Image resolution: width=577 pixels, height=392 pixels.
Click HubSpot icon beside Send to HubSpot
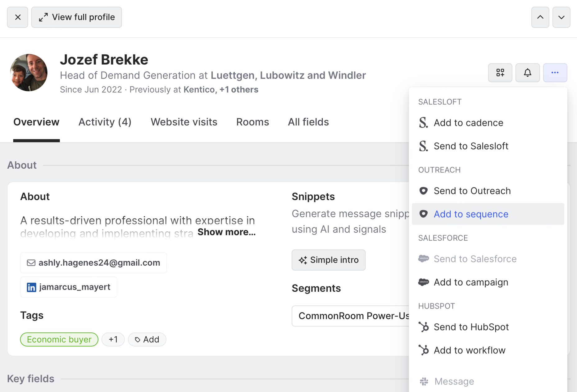pyautogui.click(x=424, y=327)
